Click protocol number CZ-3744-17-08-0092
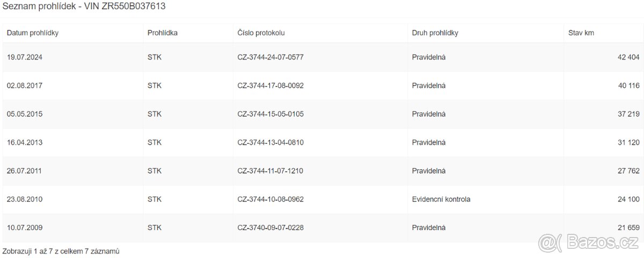This screenshot has height=258, width=644. tap(270, 85)
